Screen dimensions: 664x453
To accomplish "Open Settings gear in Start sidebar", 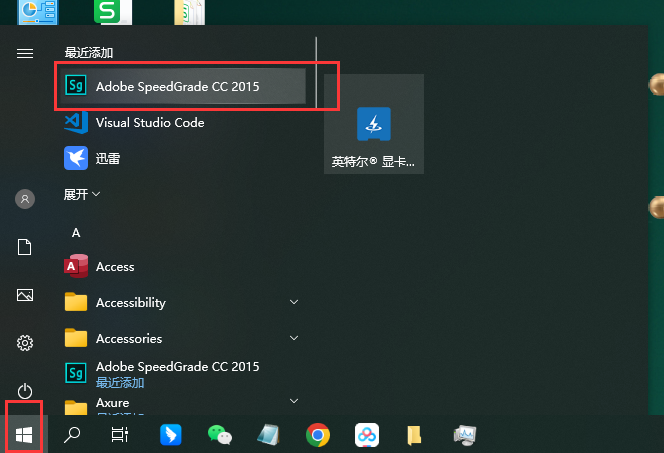I will [x=25, y=343].
